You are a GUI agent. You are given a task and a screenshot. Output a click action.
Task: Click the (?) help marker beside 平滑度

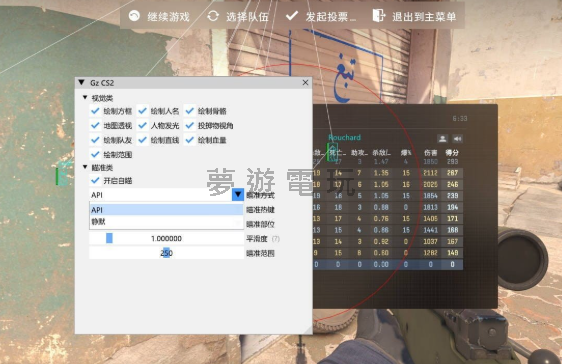[x=276, y=239]
